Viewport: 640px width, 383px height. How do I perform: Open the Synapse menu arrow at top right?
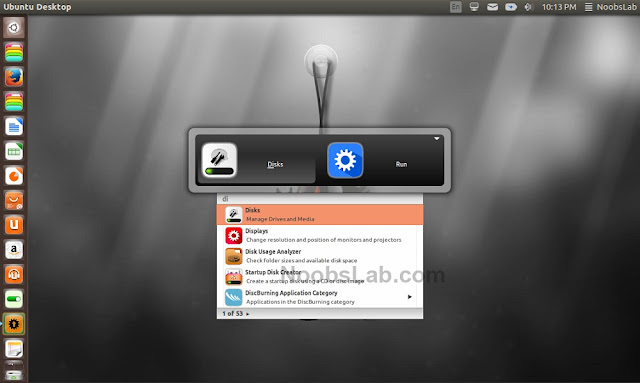click(436, 139)
